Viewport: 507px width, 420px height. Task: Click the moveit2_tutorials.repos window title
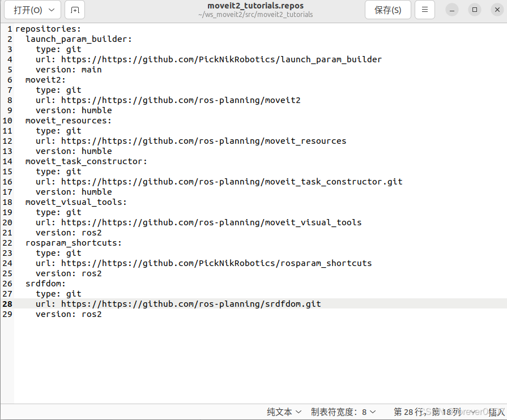[x=255, y=6]
